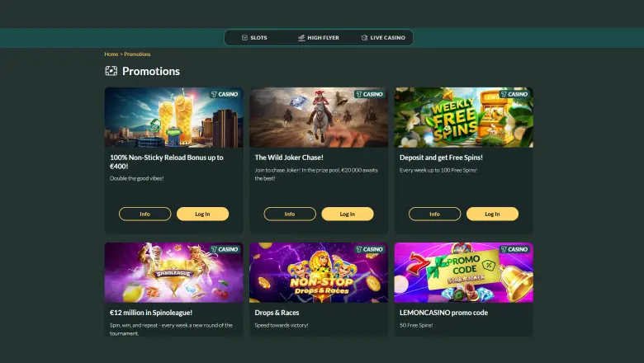
Task: Open the Spinoleague promotion image
Action: point(173,272)
